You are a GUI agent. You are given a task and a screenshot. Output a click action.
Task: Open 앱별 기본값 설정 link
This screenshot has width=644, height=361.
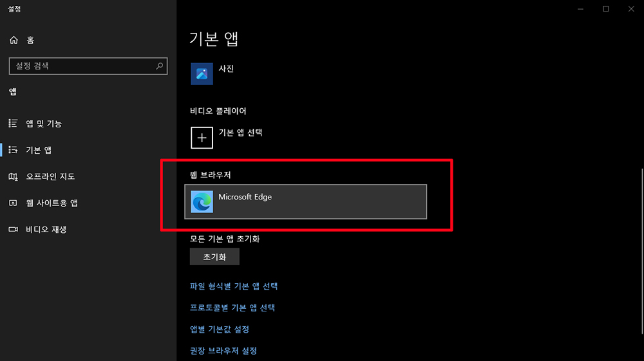click(x=220, y=329)
